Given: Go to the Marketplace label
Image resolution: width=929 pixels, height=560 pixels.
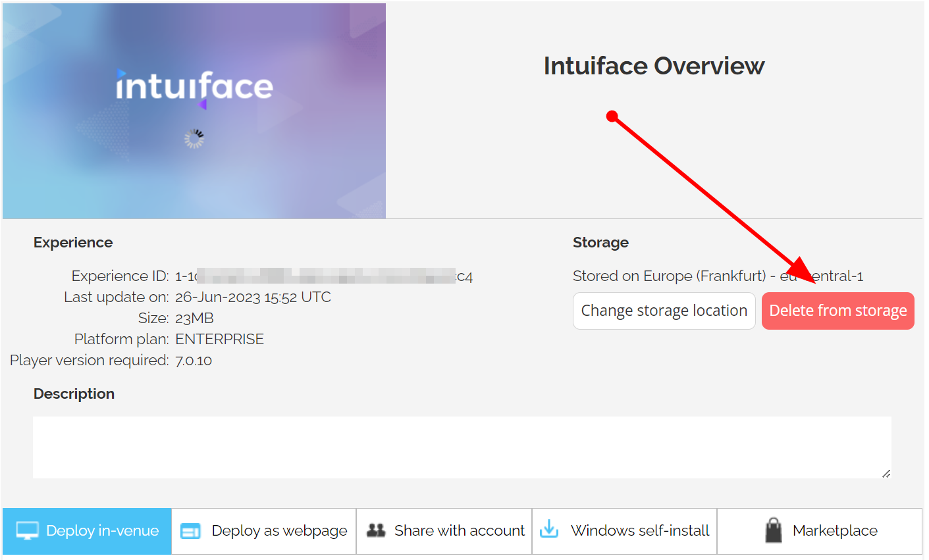Looking at the screenshot, I should point(835,530).
